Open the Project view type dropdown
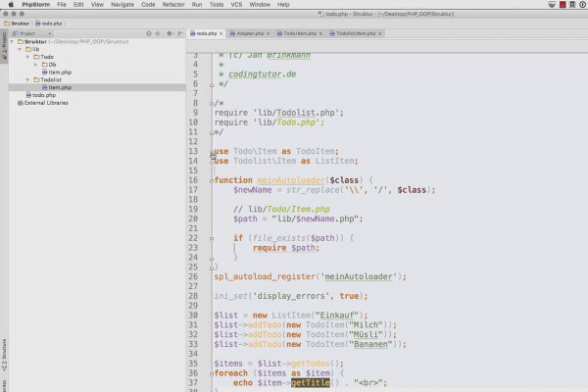Viewport: 588px width, 392px height. (x=32, y=33)
